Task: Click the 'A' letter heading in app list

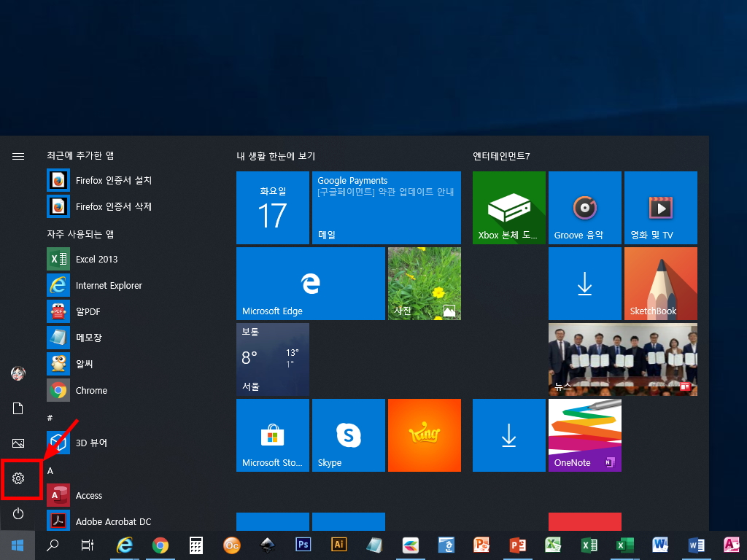Action: click(x=50, y=470)
